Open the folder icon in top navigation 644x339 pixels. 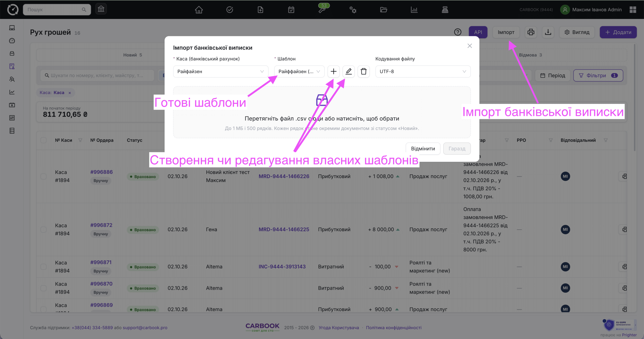point(383,10)
